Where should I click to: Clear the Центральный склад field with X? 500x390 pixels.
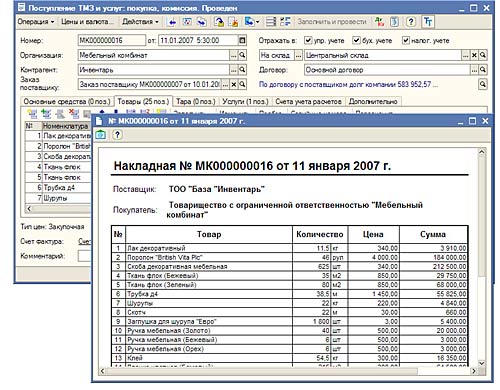474,55
